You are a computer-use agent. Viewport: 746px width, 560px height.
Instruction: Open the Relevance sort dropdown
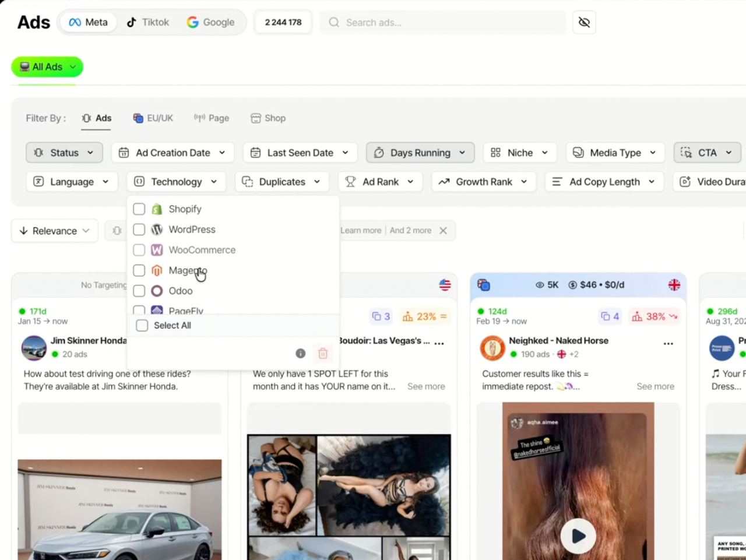[55, 231]
